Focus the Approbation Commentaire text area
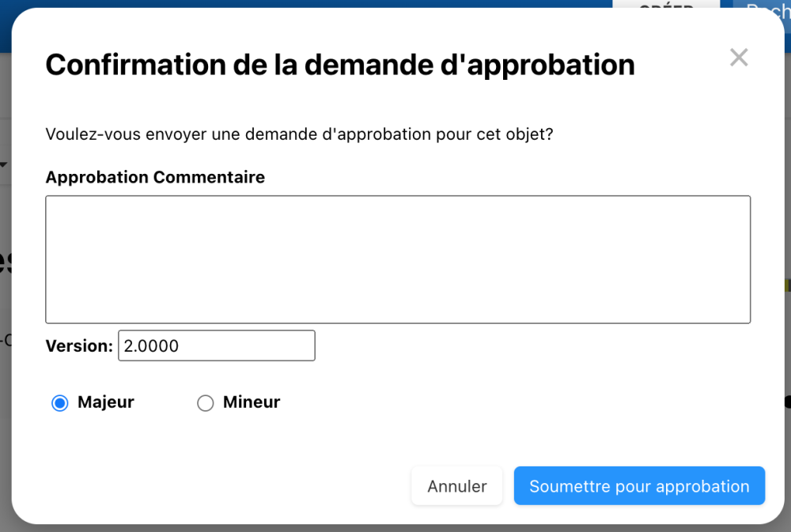Image resolution: width=791 pixels, height=532 pixels. click(398, 259)
